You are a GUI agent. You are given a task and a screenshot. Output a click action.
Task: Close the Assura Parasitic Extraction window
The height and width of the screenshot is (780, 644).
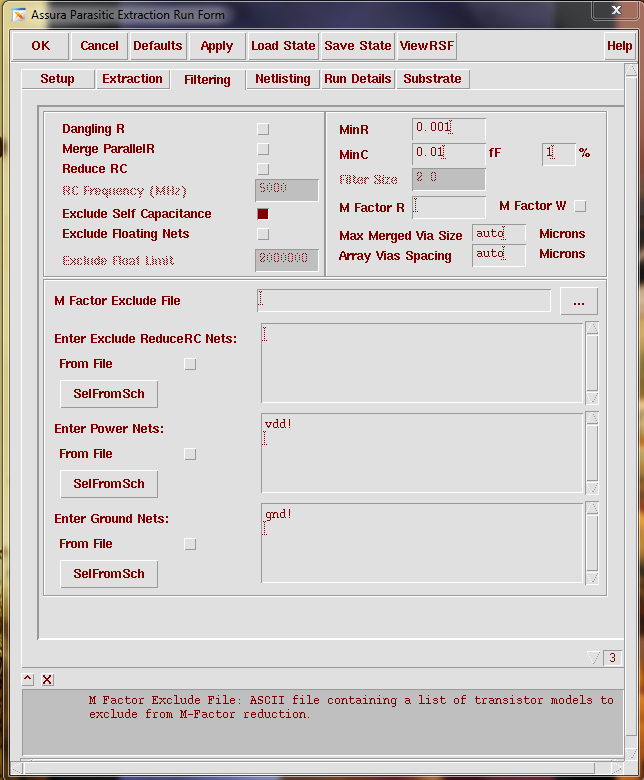pyautogui.click(x=616, y=10)
